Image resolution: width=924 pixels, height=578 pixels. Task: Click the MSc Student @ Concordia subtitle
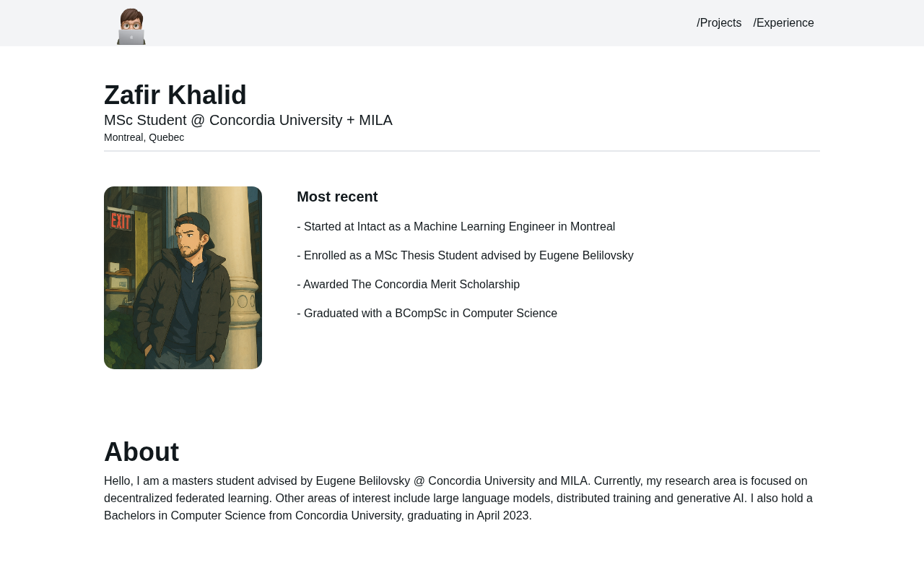[248, 120]
